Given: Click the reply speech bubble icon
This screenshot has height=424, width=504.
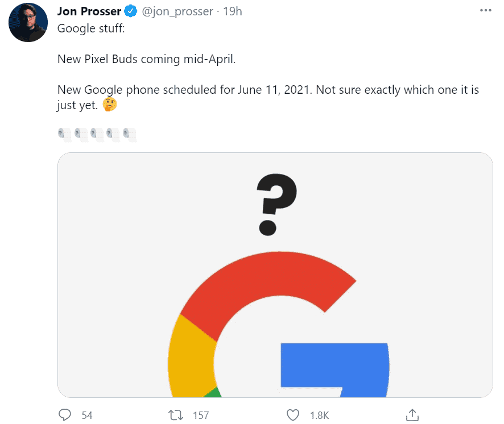Looking at the screenshot, I should point(65,415).
